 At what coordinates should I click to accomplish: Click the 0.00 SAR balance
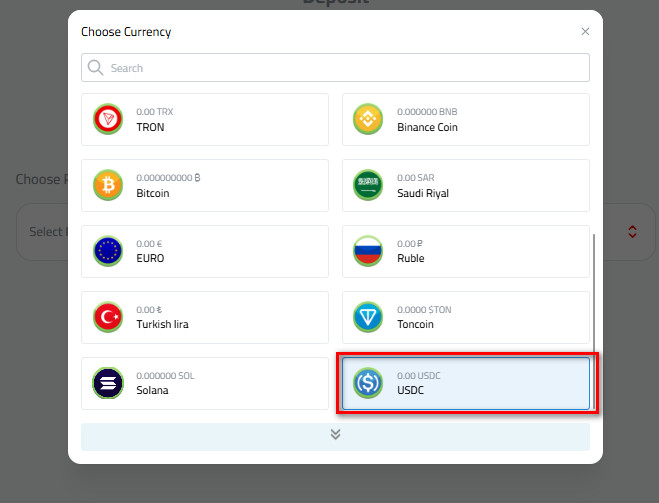click(x=416, y=178)
